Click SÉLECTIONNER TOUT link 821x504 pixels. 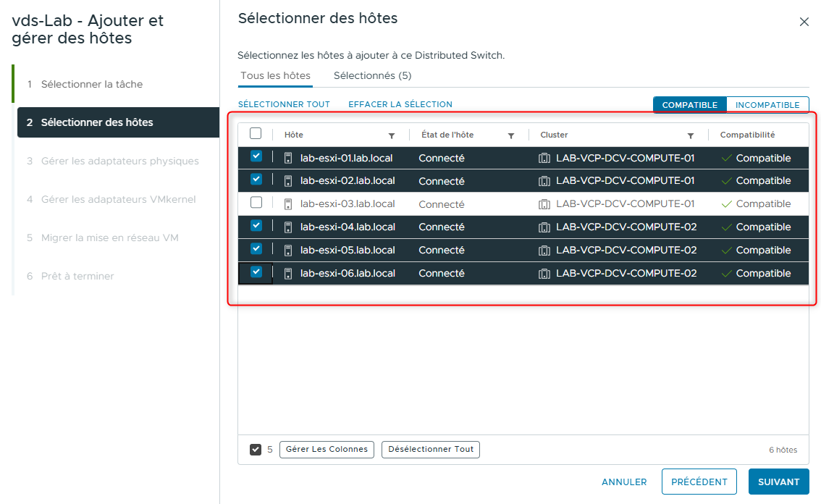[x=285, y=104]
